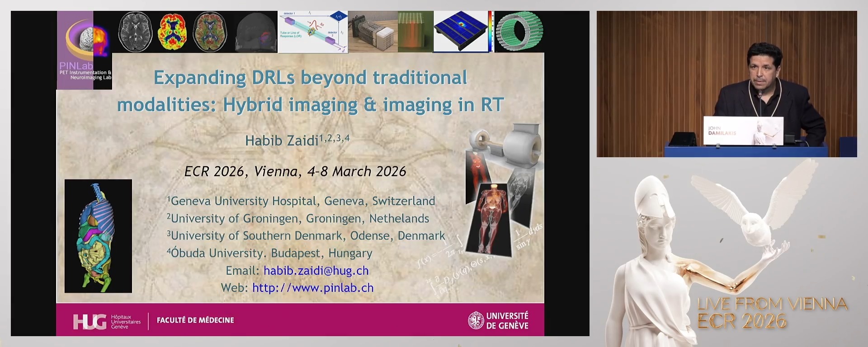Image resolution: width=868 pixels, height=347 pixels.
Task: Click the green crystal array image
Action: point(415,32)
